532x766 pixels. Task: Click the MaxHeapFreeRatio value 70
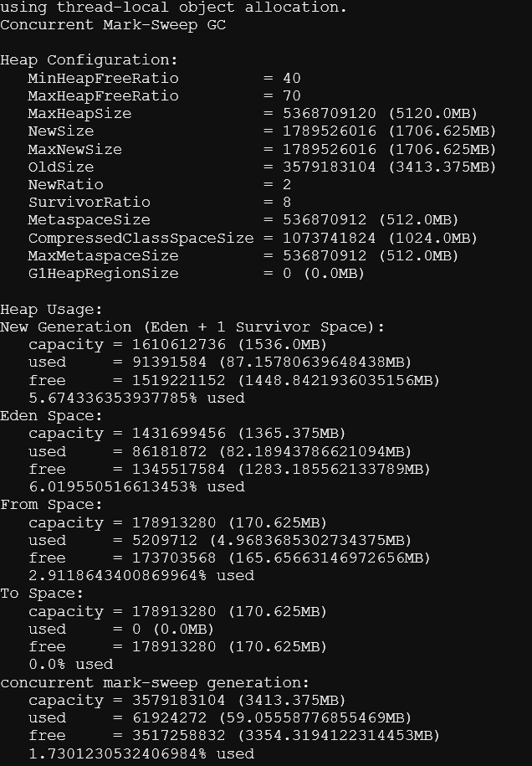click(292, 95)
